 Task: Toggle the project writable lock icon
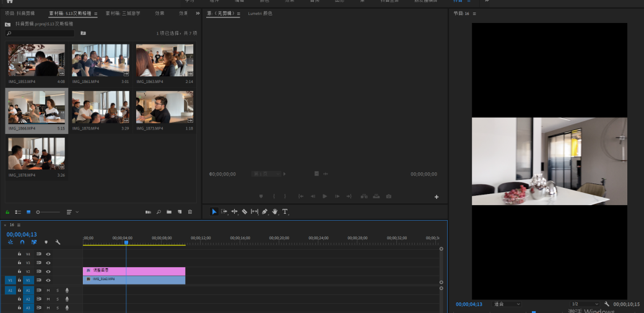pos(7,212)
